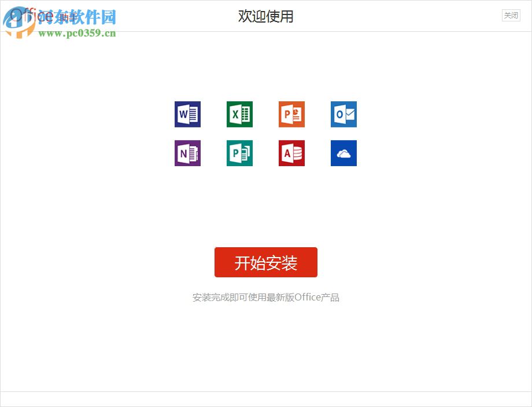This screenshot has height=407, width=532.
Task: Select the Word application icon
Action: click(187, 114)
